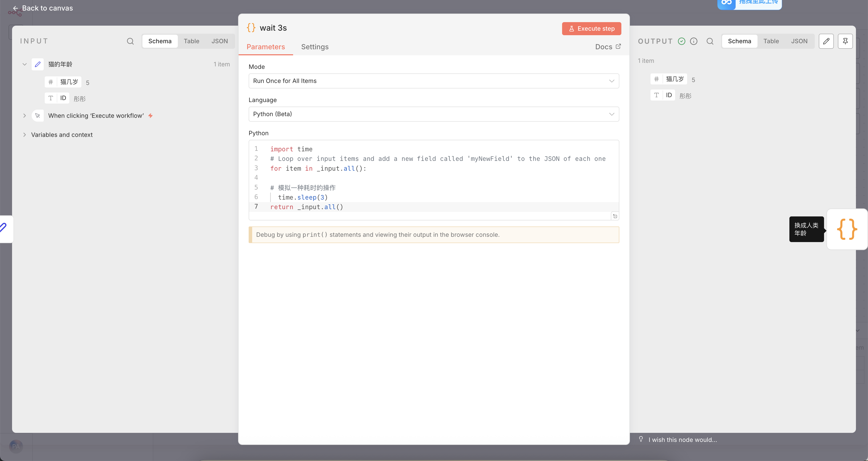Open the Language dropdown showing Python (Beta)
Image resolution: width=868 pixels, height=461 pixels.
433,114
